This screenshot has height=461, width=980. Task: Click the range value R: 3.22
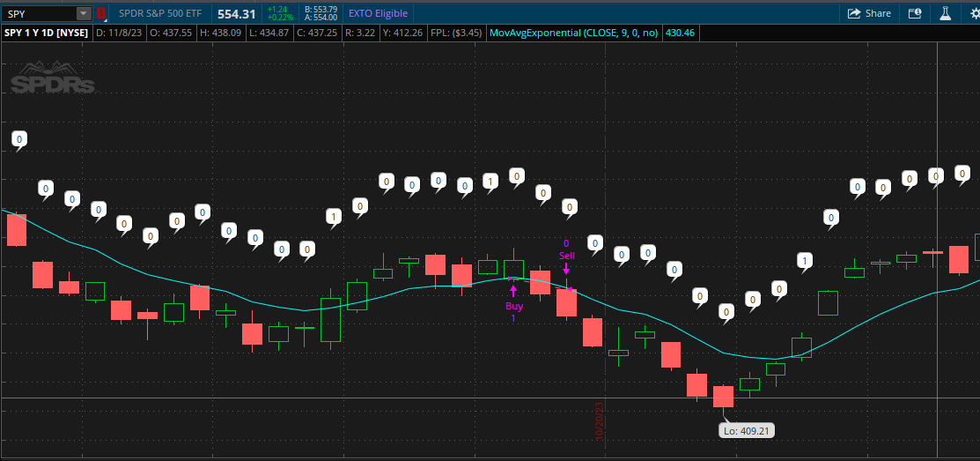click(x=359, y=33)
